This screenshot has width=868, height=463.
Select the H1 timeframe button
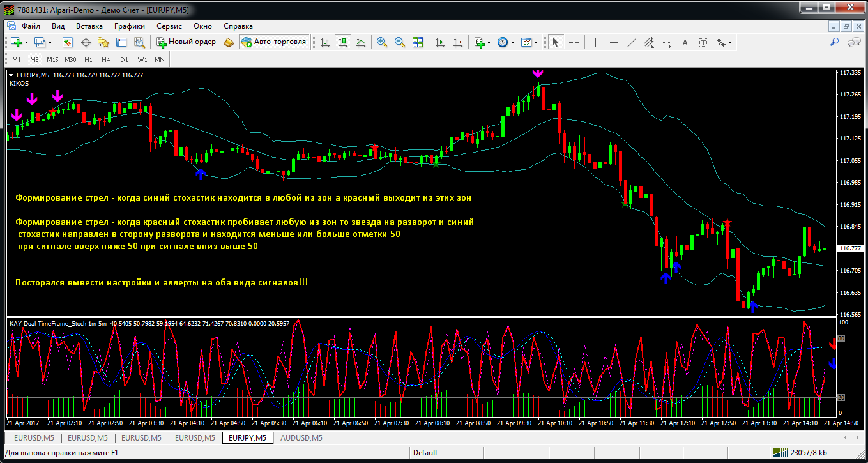[x=88, y=59]
